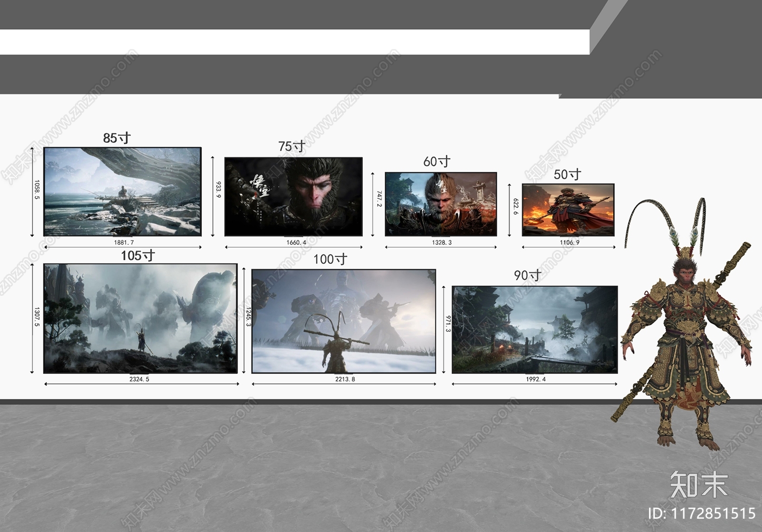Click the 1660.4 width dimension
This screenshot has height=532, width=762.
(x=296, y=242)
